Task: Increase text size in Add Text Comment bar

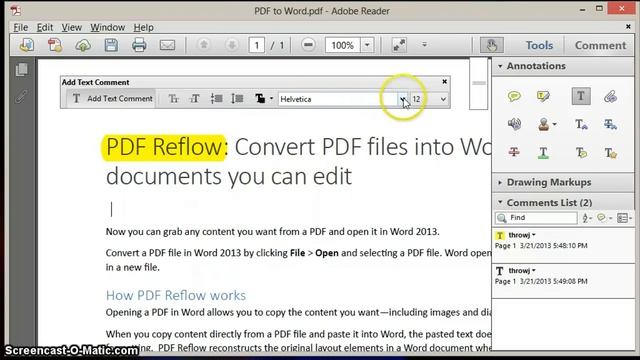Action: click(195, 99)
